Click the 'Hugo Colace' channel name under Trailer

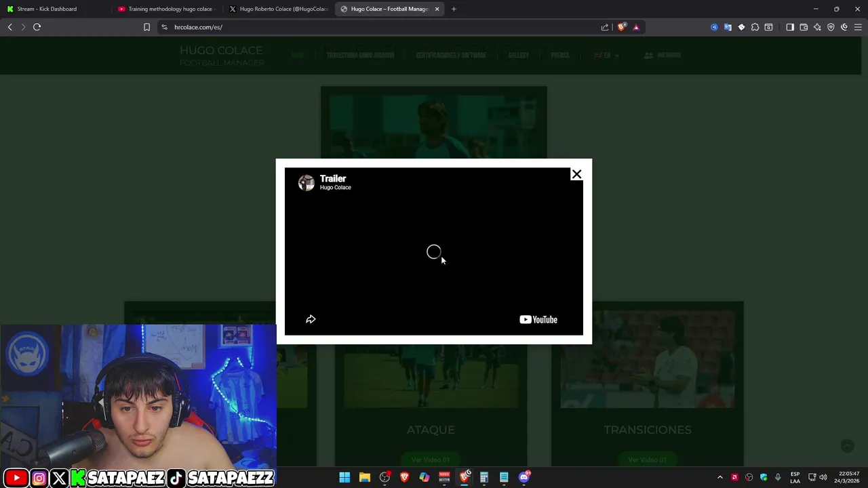tap(336, 188)
